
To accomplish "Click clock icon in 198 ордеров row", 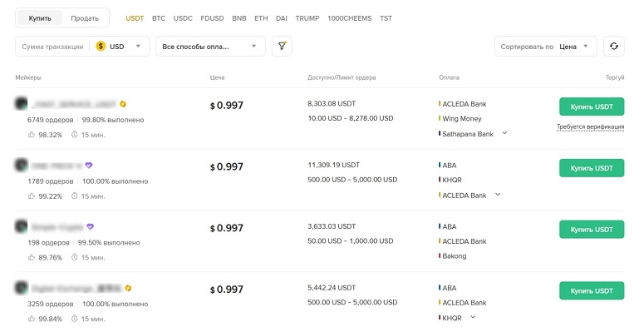I will coord(74,257).
